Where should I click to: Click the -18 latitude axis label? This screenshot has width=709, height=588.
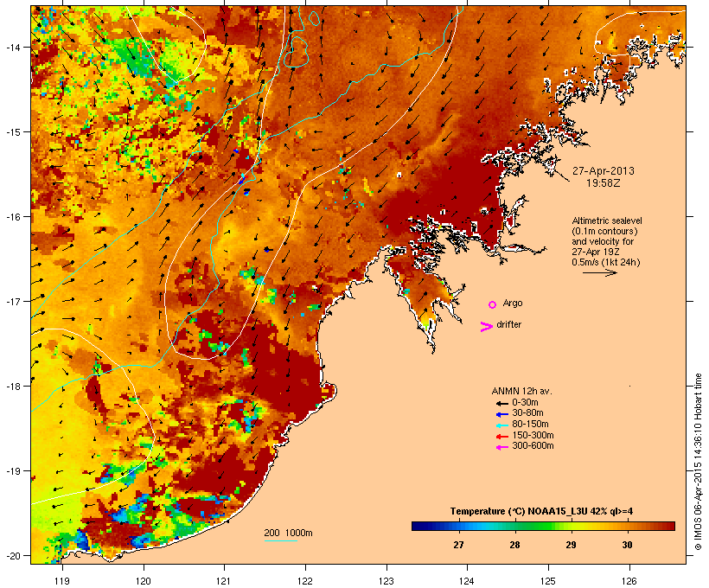pos(12,387)
